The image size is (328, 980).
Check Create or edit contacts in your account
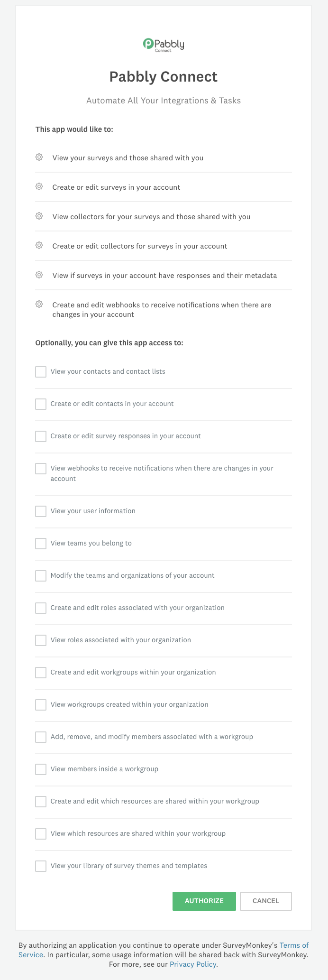pos(41,404)
